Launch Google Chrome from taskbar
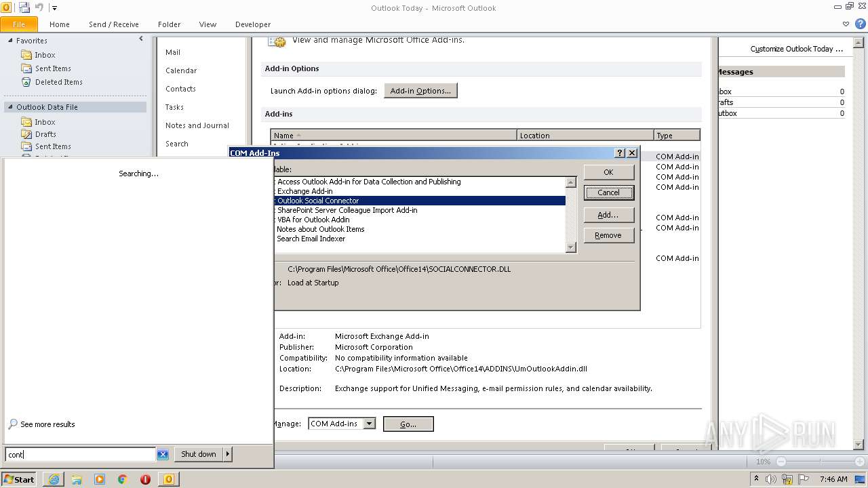 123,479
